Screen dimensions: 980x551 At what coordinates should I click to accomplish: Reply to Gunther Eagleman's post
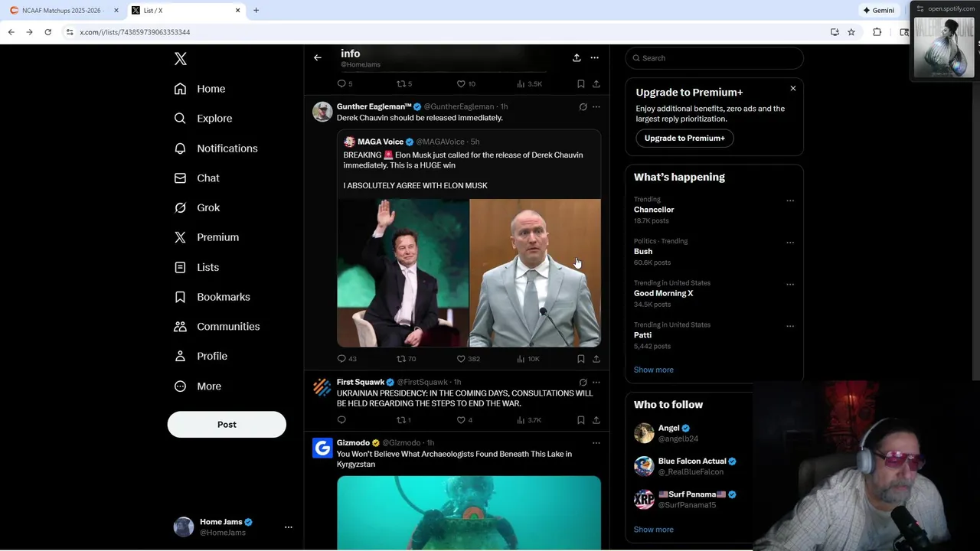(341, 358)
